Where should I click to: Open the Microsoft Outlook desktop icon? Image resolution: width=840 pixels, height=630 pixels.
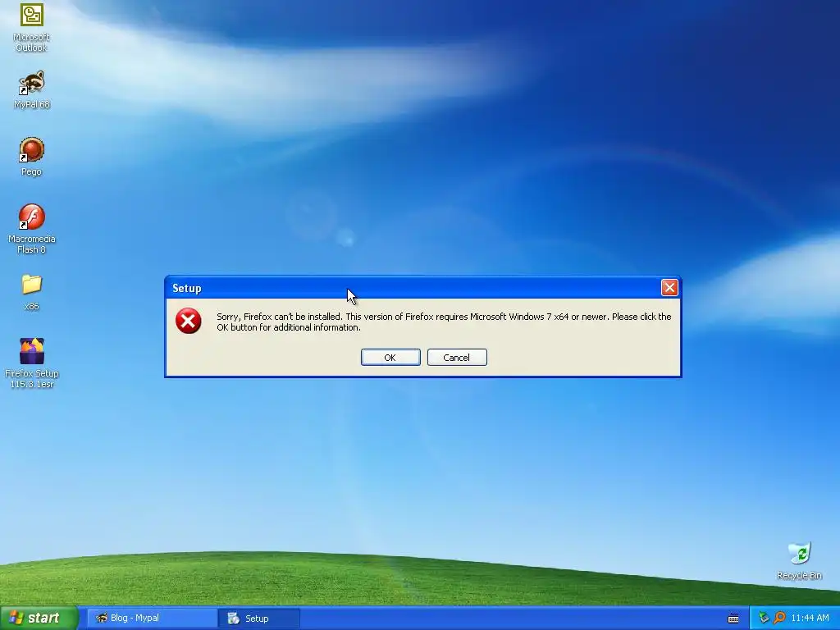(x=32, y=27)
